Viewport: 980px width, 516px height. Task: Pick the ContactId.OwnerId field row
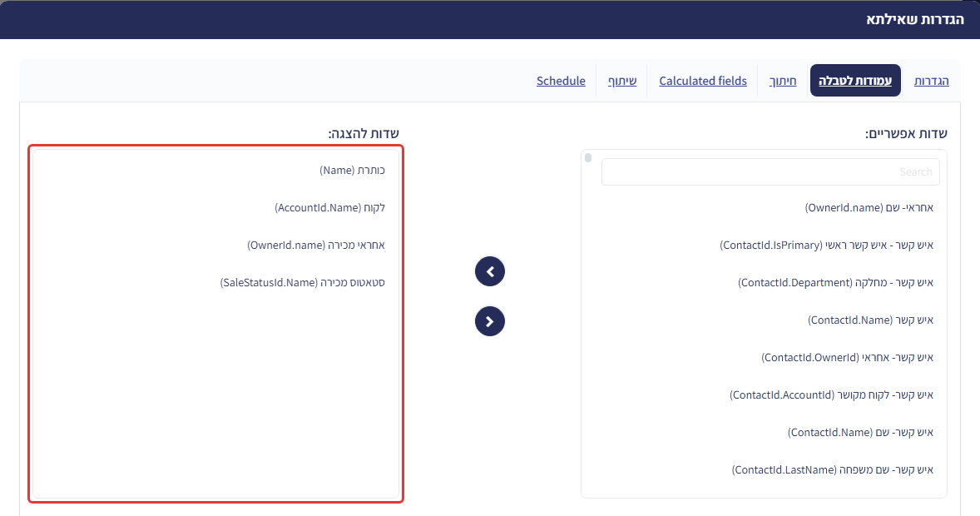click(x=847, y=358)
